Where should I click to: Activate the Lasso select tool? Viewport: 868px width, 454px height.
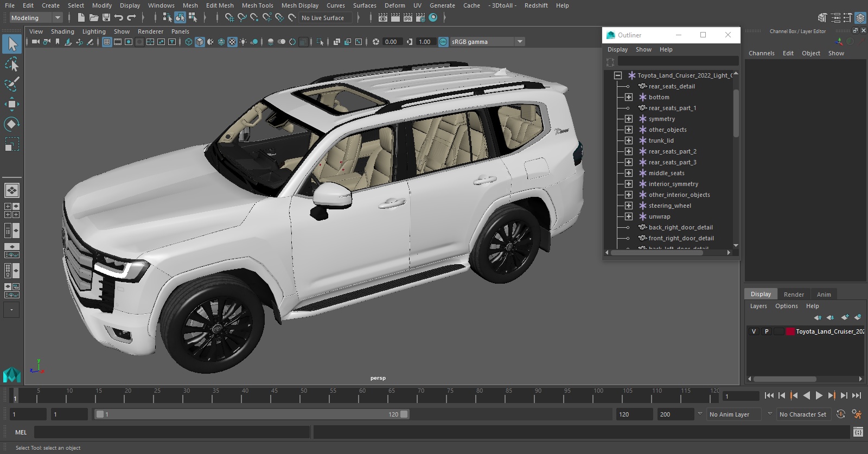[x=12, y=65]
